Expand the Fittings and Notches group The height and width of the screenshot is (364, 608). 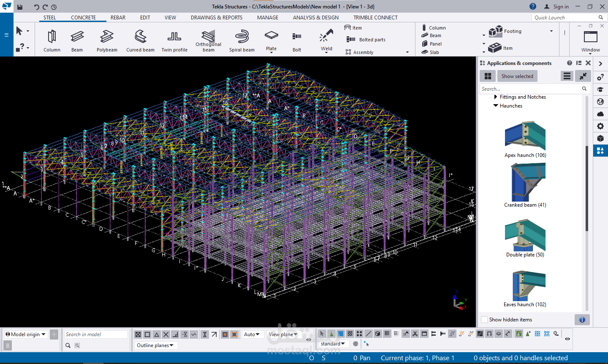pos(496,97)
